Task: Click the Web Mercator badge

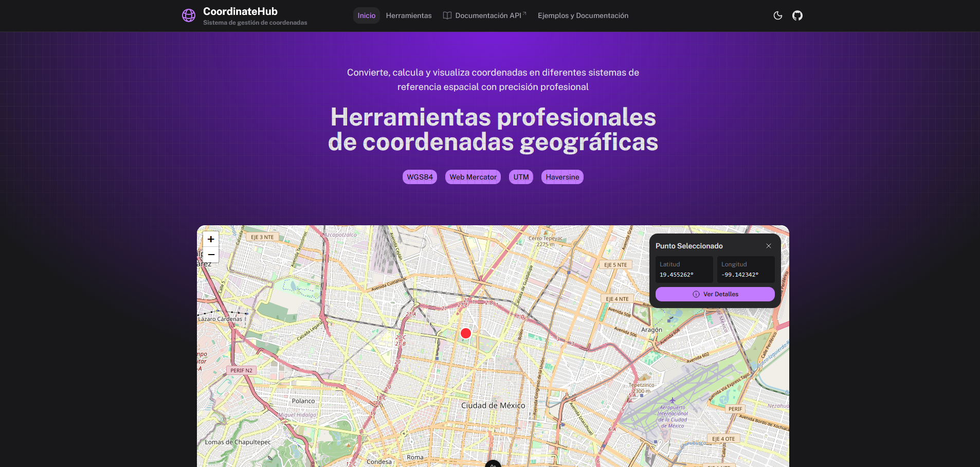Action: pos(473,176)
